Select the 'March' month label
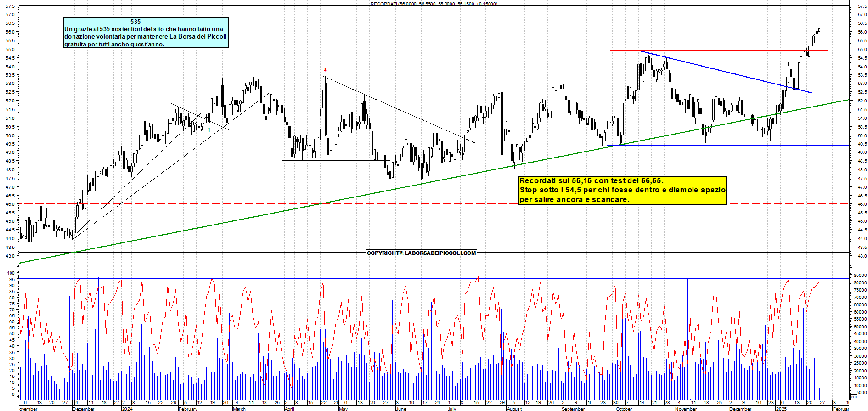 239,409
